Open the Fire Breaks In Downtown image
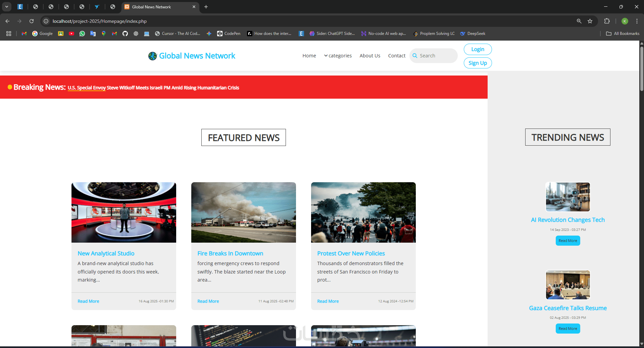This screenshot has height=348, width=644. [x=244, y=212]
